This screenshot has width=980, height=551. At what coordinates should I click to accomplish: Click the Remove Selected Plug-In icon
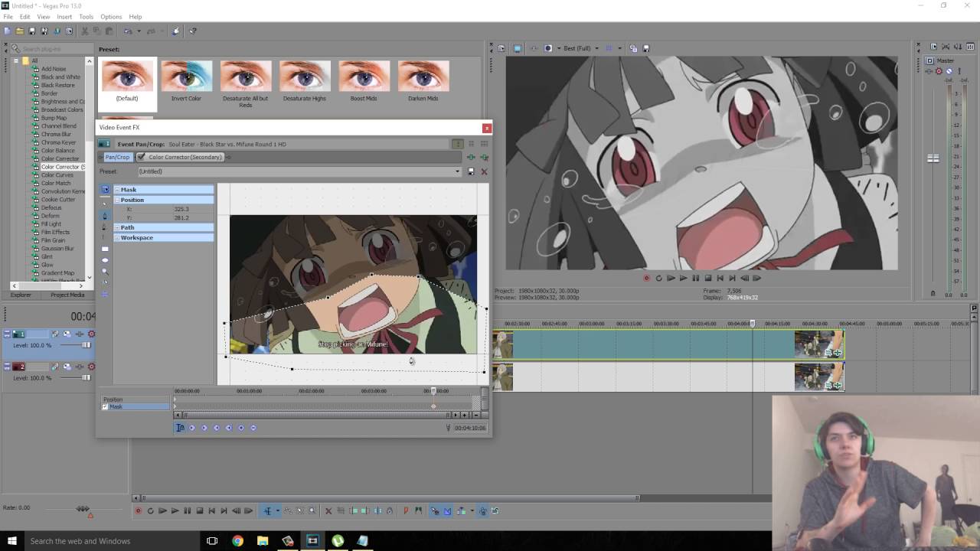coord(484,157)
